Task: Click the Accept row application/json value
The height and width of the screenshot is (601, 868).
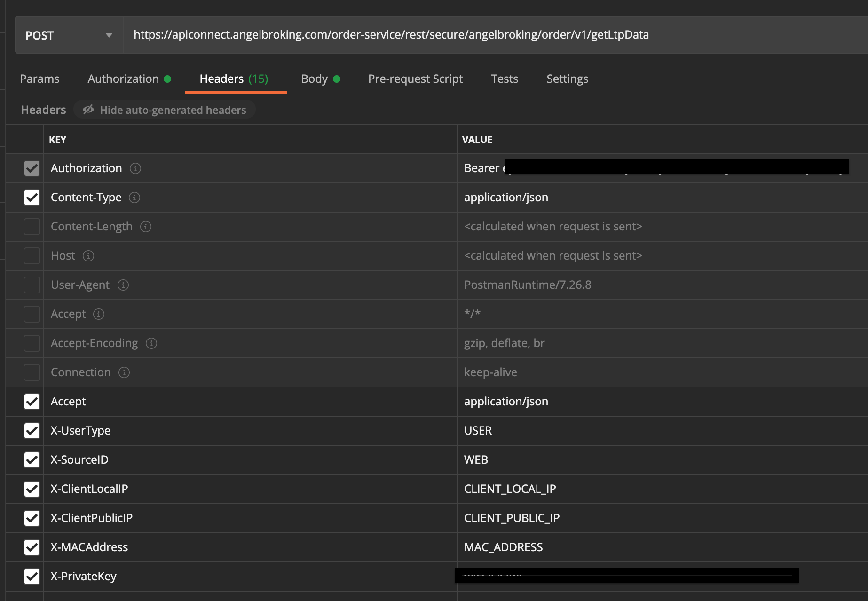Action: click(x=506, y=402)
